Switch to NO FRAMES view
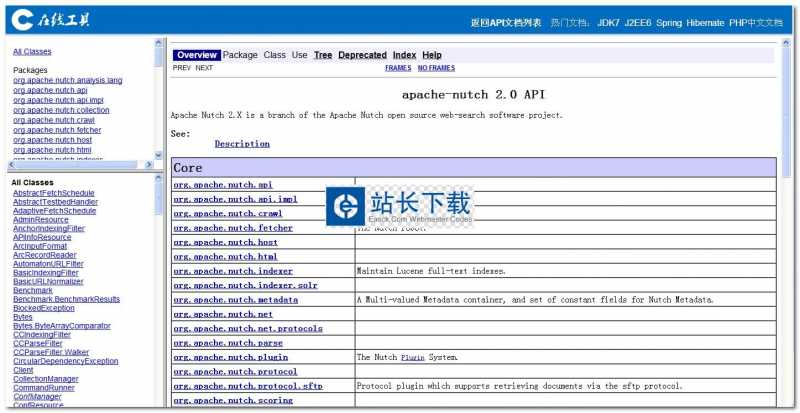800x413 pixels. 436,68
